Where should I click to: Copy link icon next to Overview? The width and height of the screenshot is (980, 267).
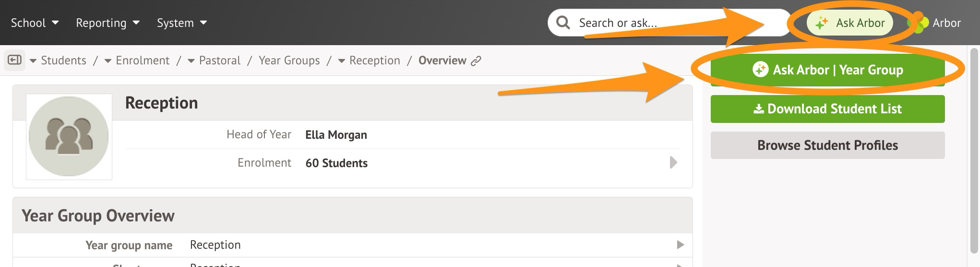click(x=476, y=61)
